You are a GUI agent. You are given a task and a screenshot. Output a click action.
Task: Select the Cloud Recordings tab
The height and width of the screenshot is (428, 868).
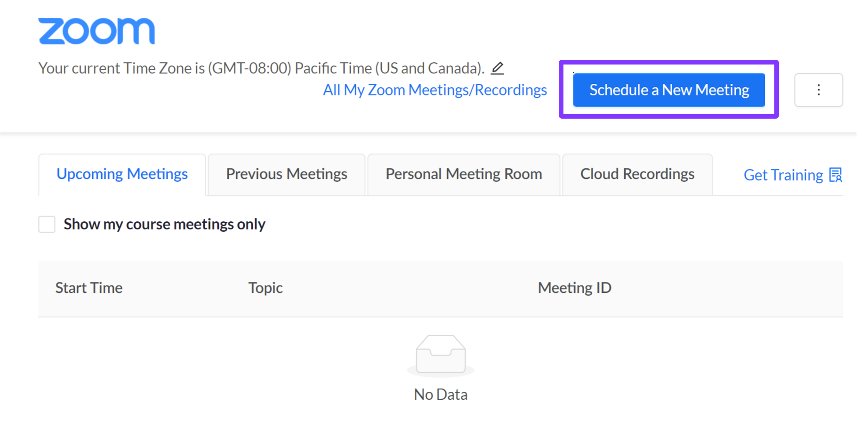[637, 174]
